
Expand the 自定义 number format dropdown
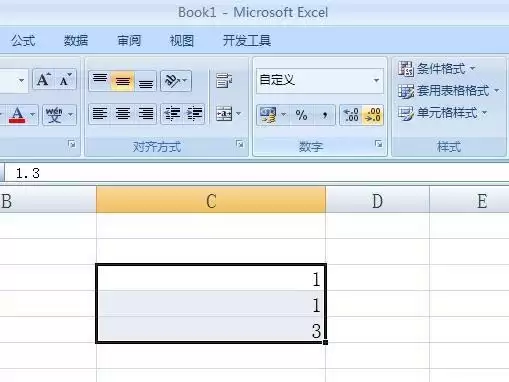(376, 80)
